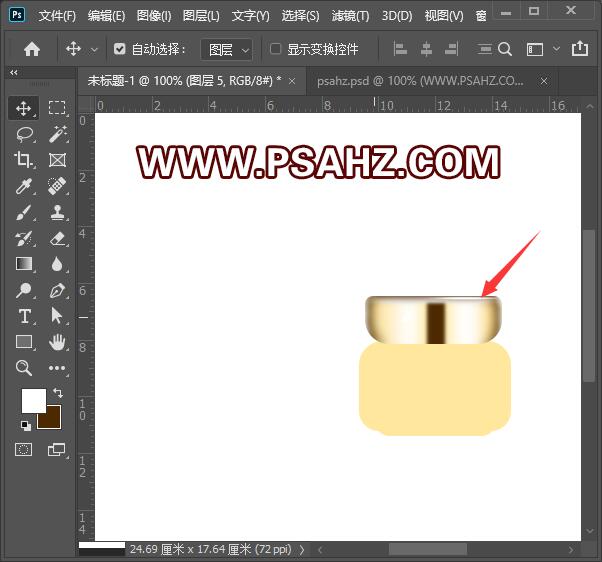Select the Horizontal Type tool
Image resolution: width=602 pixels, height=562 pixels.
pos(25,316)
